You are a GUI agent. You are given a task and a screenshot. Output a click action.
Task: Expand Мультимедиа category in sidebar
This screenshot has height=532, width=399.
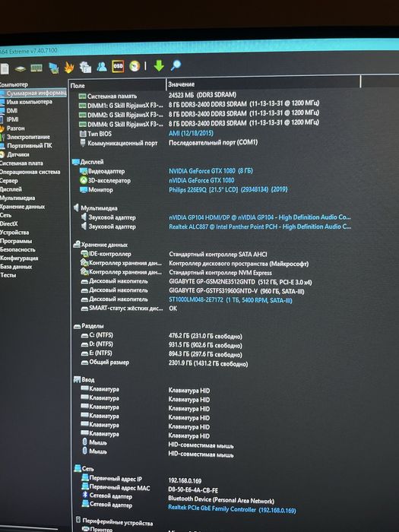(17, 198)
